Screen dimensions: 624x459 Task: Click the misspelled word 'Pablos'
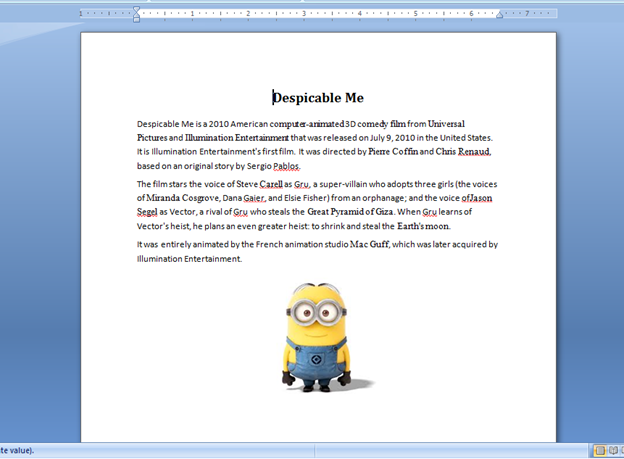(286, 166)
